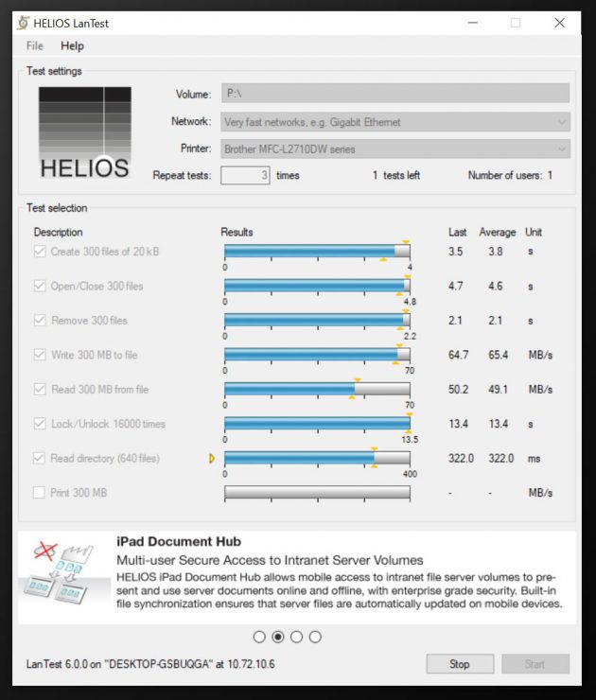Click the Last value 322.0
Screen dimensions: 596x700
pos(461,459)
